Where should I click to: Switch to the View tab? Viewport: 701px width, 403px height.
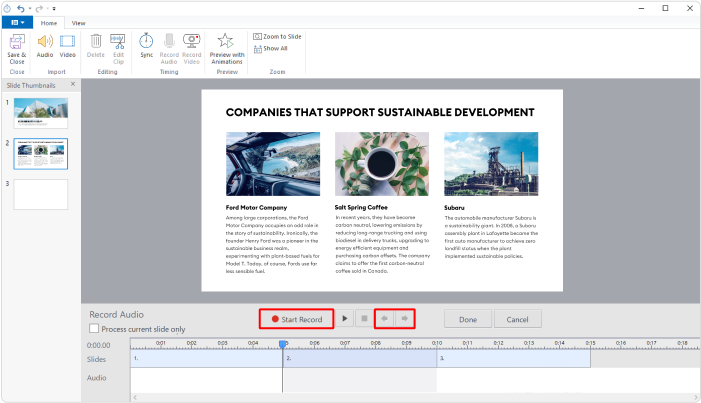tap(78, 23)
